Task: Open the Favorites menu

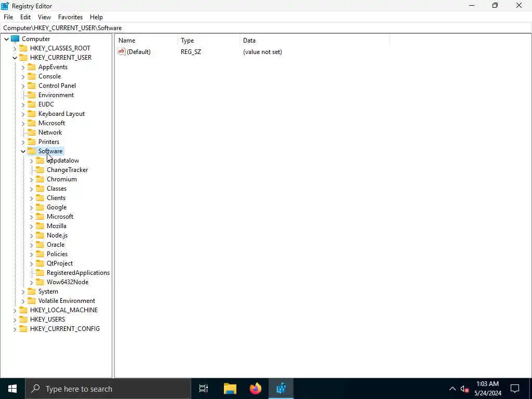Action: (70, 17)
